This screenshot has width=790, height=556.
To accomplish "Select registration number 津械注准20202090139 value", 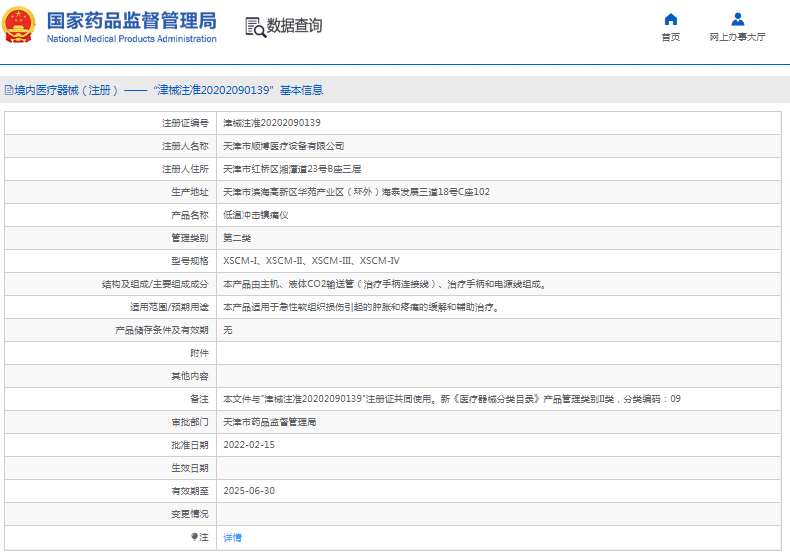I will click(272, 123).
